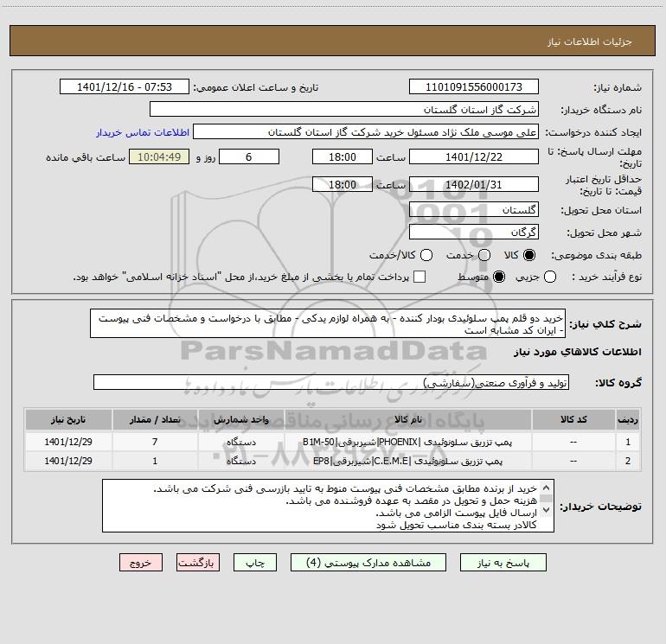Select the کالا/خدمت radio button
Screen dimensions: 666x644
[x=426, y=255]
